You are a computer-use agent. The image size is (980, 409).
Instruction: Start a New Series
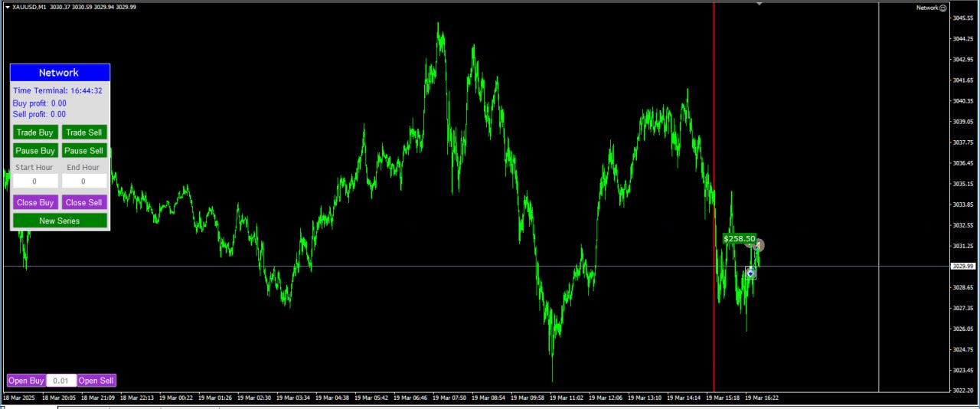point(60,221)
